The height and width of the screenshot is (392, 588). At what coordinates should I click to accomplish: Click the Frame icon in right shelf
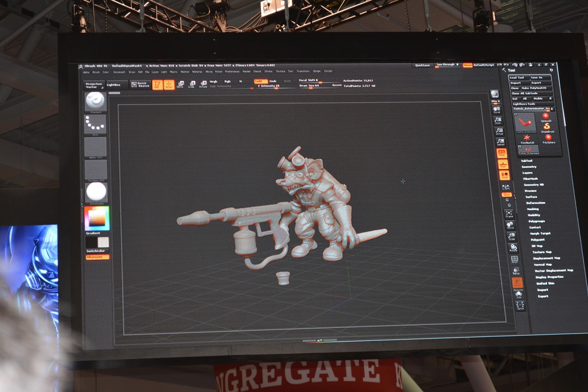(509, 214)
